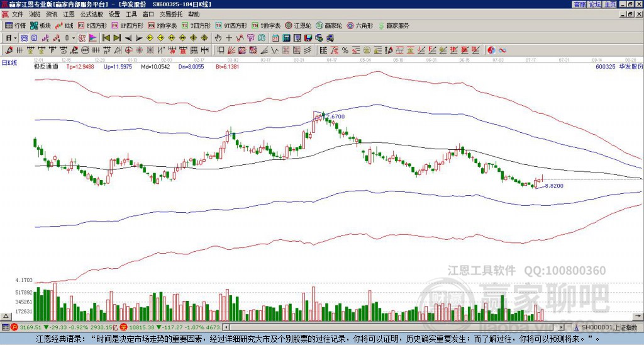Switch to K线 chart view
644x345 pixels.
point(64,25)
